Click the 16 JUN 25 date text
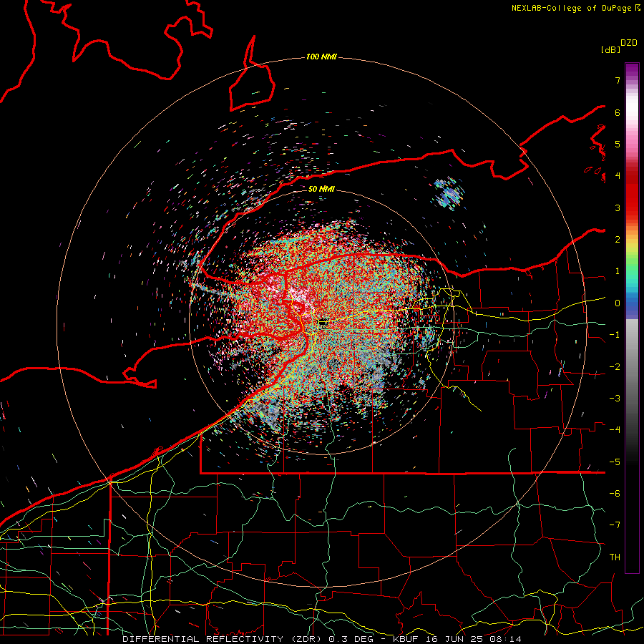644x644 pixels. (x=454, y=639)
